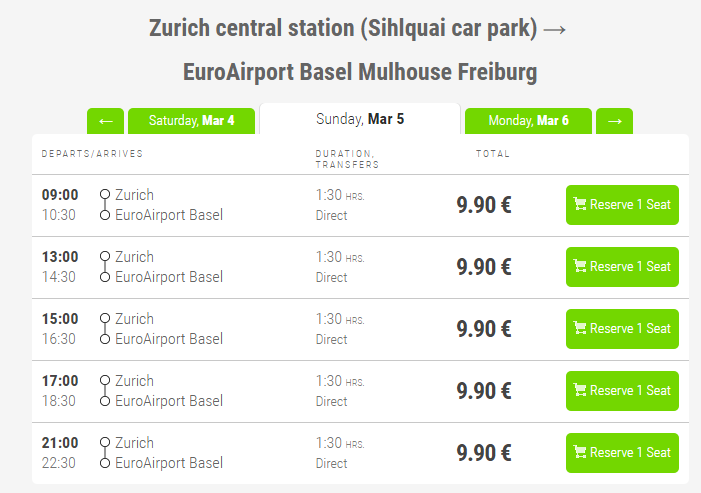Reserve 1 Seat for 21:00 departure
701x493 pixels.
[622, 453]
